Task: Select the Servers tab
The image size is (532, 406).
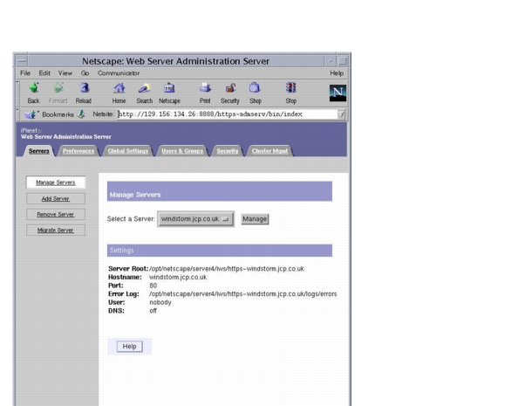Action: pyautogui.click(x=38, y=151)
